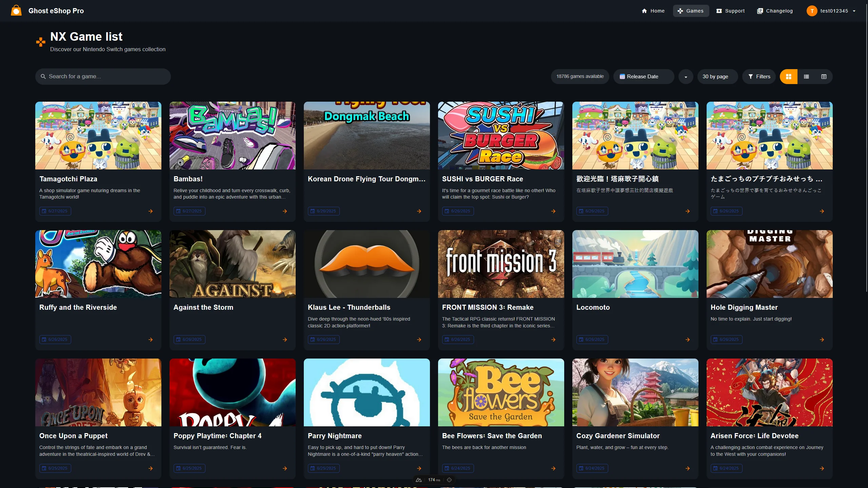Screen dimensions: 868x488
Task: Open the Home nav item
Action: click(x=653, y=11)
